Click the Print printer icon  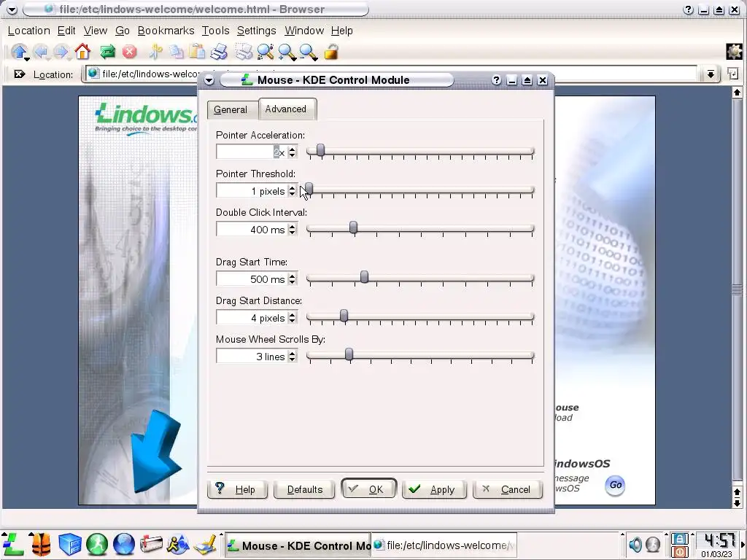[x=219, y=52]
